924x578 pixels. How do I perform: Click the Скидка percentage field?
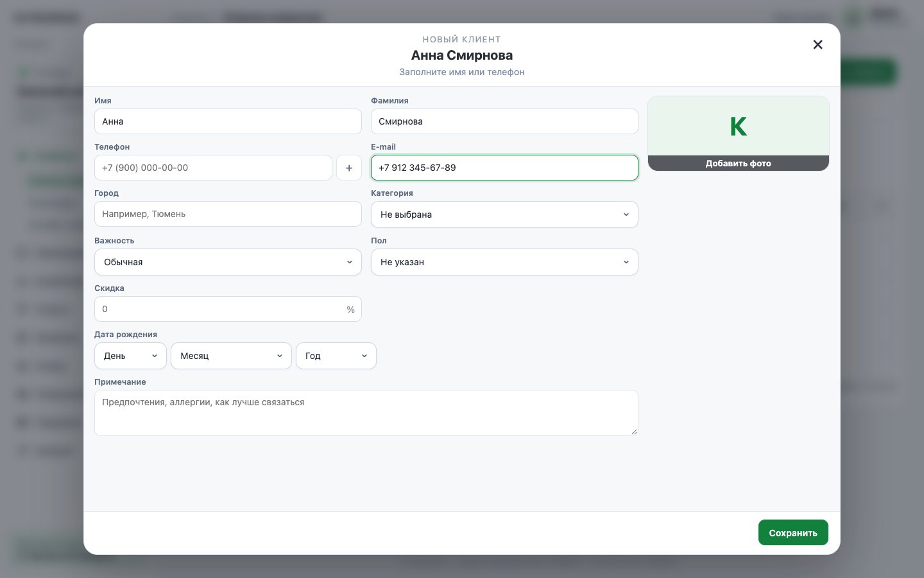coord(228,309)
